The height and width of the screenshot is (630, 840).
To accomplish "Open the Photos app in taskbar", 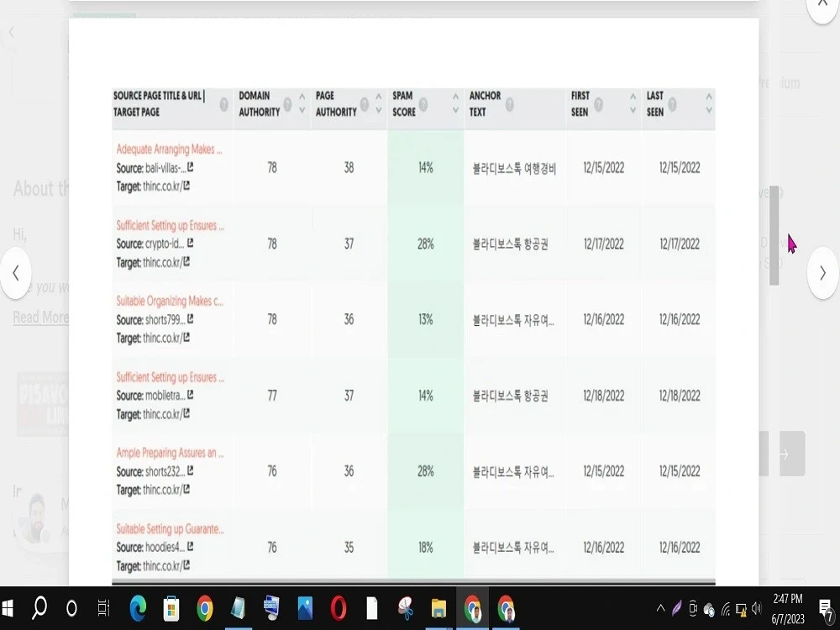I will (x=305, y=608).
